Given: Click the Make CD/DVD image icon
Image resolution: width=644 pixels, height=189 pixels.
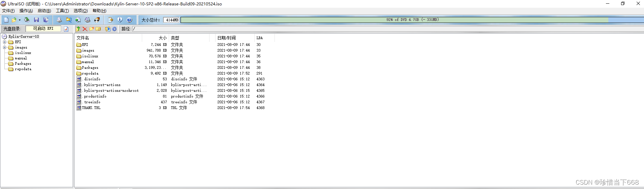Looking at the screenshot, I should (59, 20).
